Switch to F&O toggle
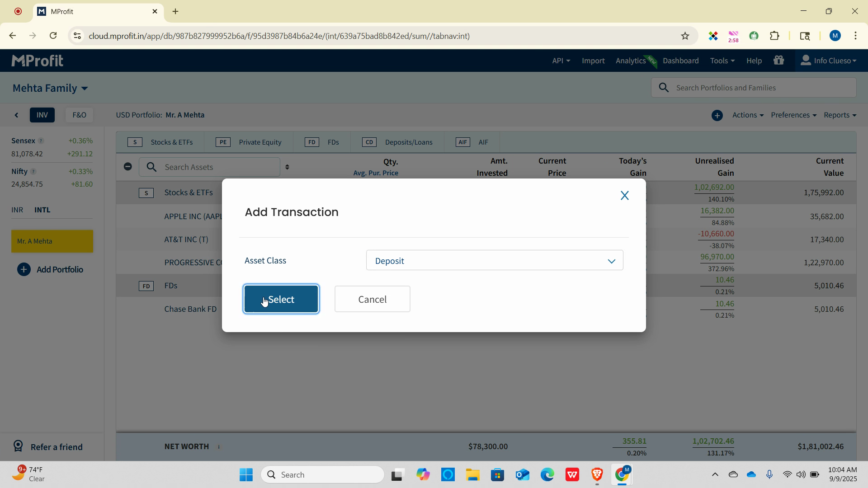This screenshot has height=488, width=868. 79,115
